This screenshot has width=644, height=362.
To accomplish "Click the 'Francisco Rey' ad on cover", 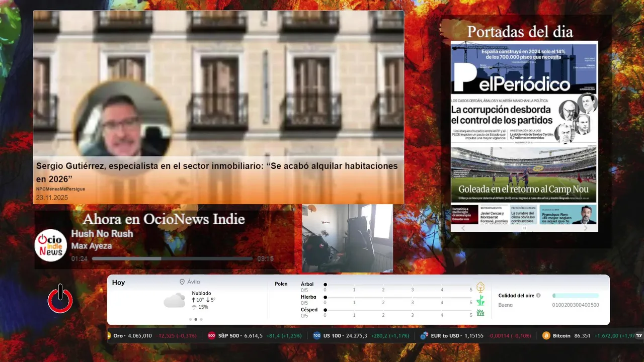I will (569, 215).
